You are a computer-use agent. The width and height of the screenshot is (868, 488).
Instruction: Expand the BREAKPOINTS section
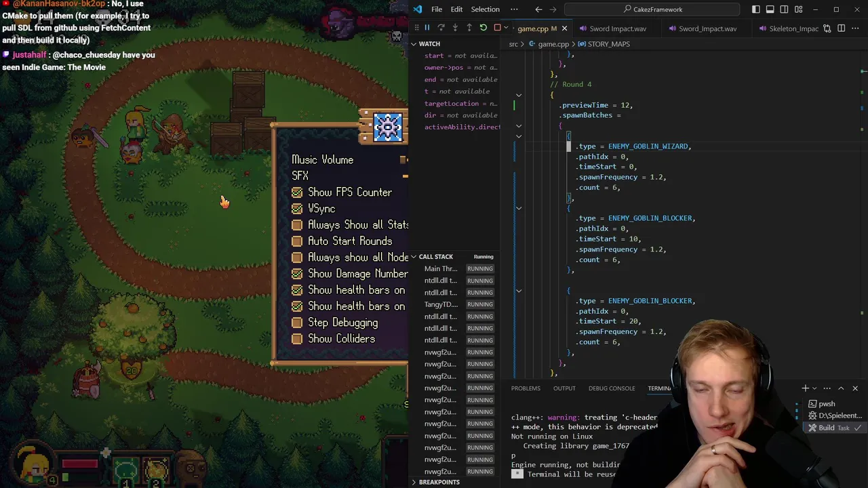coord(414,482)
